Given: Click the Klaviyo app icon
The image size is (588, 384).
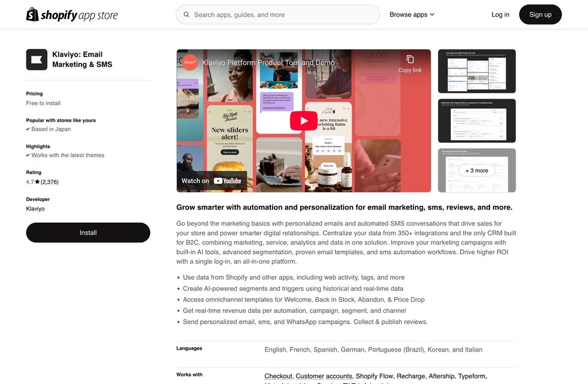Looking at the screenshot, I should coord(37,59).
